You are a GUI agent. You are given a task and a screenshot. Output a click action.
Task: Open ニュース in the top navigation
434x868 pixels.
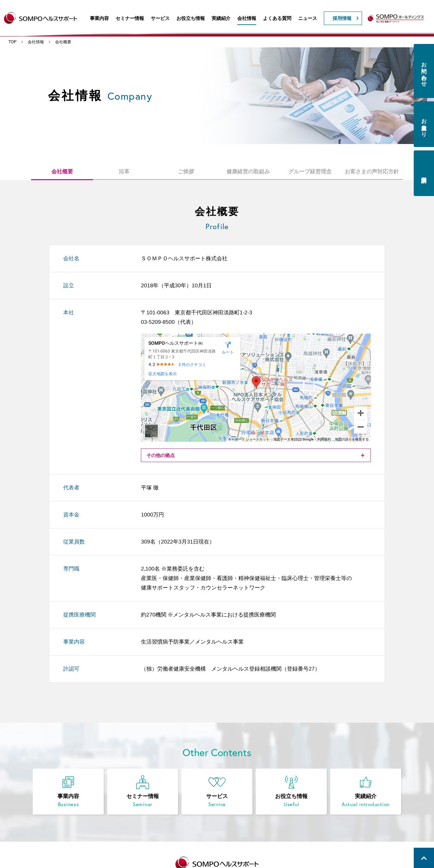[x=308, y=18]
